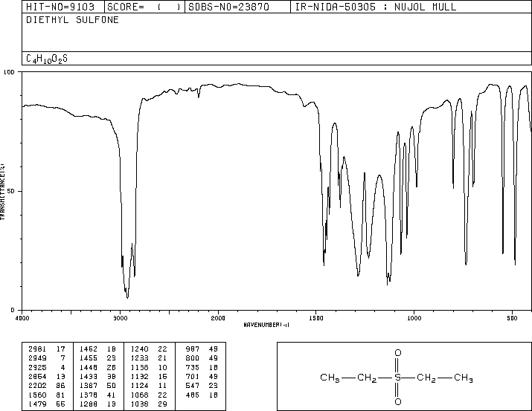Screen dimensions: 532x411
Task: Click the HIT-NO=9103 header field
Action: (x=60, y=7)
